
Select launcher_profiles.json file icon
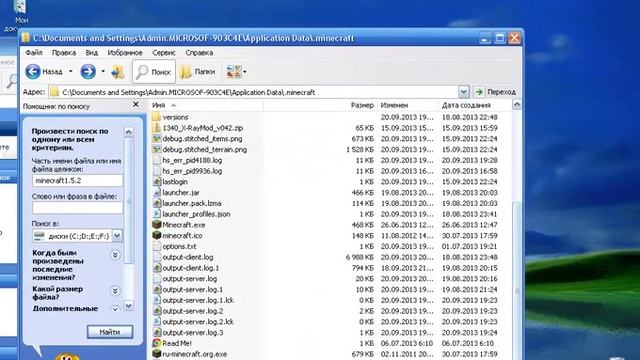click(x=156, y=214)
